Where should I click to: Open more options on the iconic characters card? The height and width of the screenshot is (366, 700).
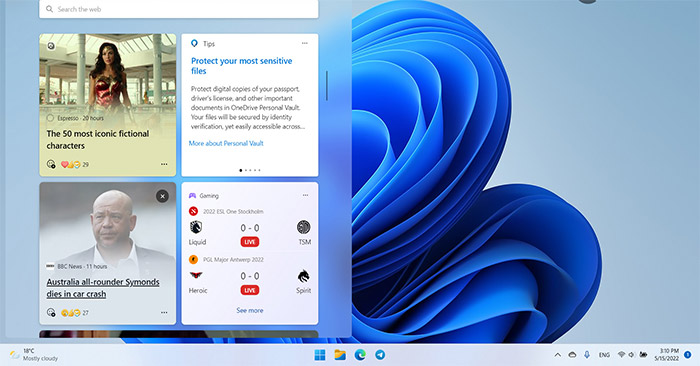pos(164,164)
